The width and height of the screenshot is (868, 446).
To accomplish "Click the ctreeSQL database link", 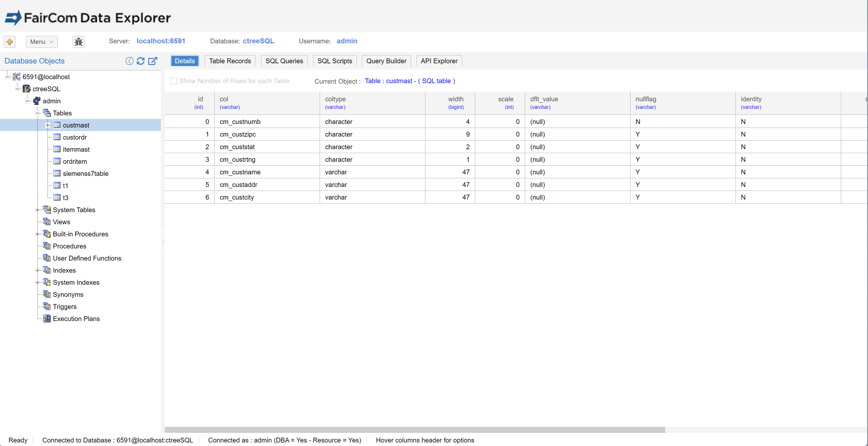I will (x=259, y=41).
